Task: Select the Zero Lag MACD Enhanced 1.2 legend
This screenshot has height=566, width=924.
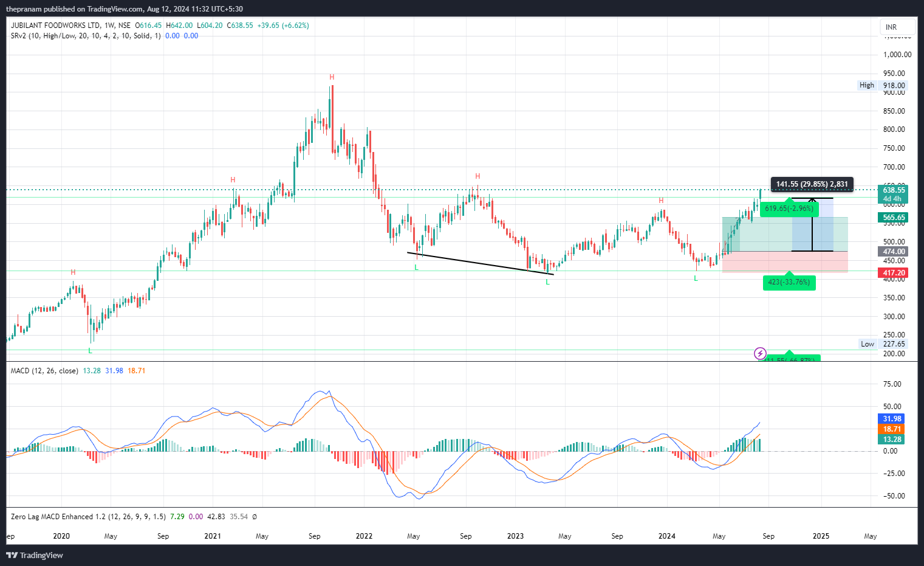Action: pyautogui.click(x=88, y=517)
